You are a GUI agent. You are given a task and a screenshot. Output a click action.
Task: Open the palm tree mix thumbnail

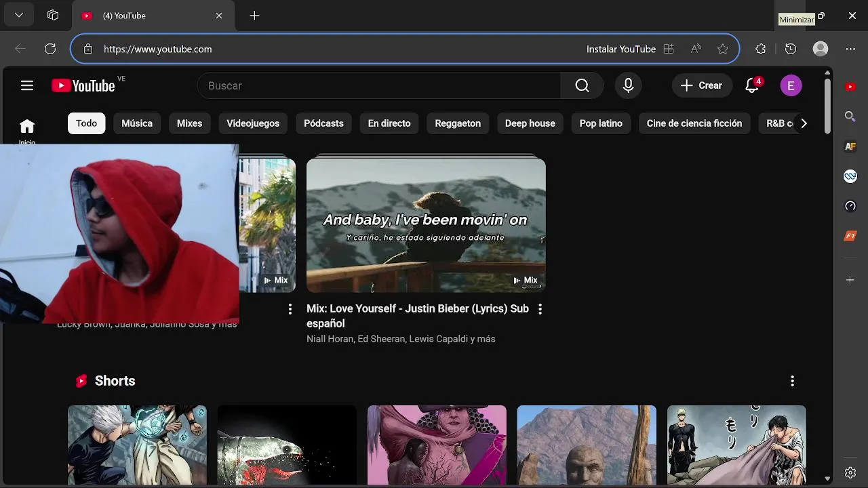click(267, 225)
